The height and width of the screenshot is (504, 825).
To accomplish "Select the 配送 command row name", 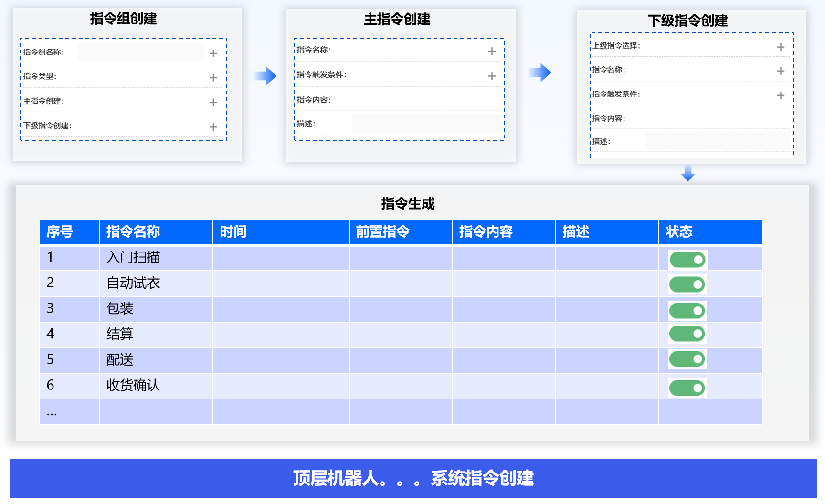I will [120, 359].
